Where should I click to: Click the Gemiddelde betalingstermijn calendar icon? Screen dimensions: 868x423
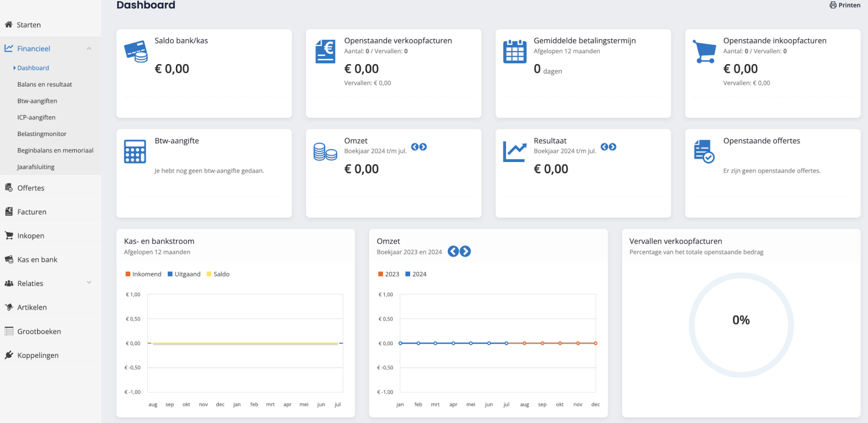(x=514, y=51)
